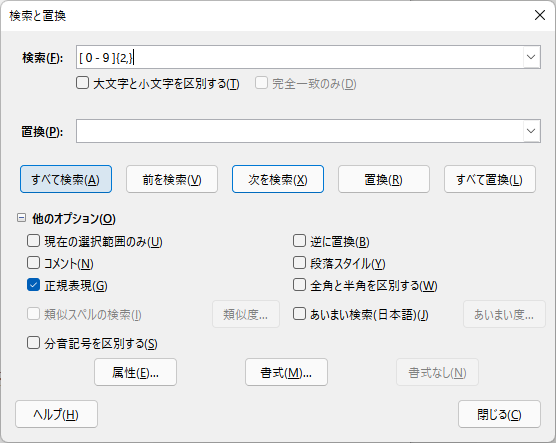Click the 前を検索 button
This screenshot has height=443, width=556.
[x=172, y=179]
